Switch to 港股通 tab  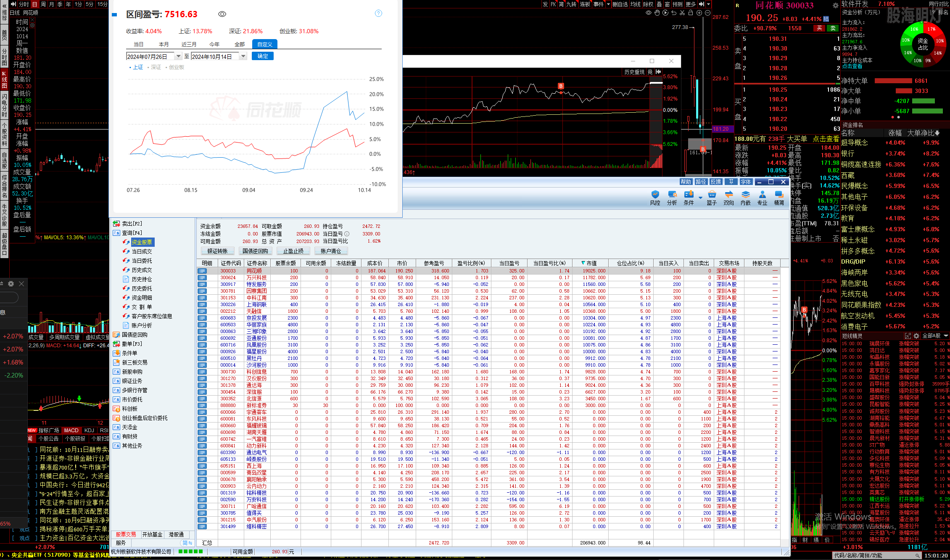(x=176, y=534)
